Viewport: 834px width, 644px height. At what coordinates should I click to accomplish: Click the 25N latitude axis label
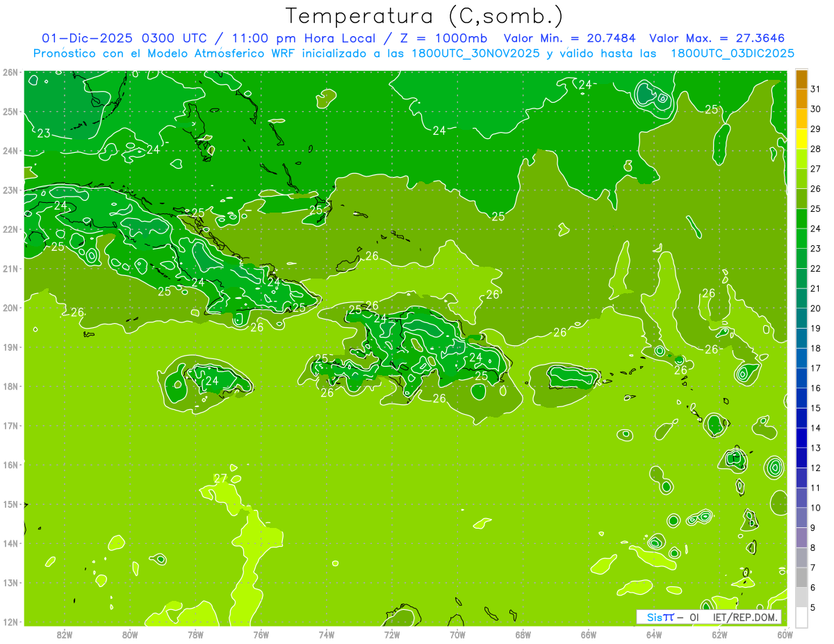pos(10,111)
